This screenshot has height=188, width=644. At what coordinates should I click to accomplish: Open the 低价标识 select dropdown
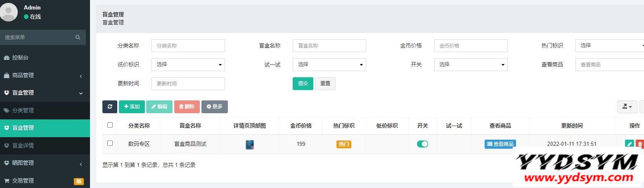pos(188,64)
